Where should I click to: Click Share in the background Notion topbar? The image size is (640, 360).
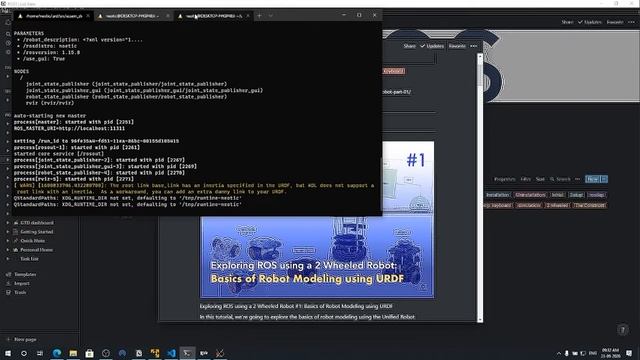tap(567, 22)
